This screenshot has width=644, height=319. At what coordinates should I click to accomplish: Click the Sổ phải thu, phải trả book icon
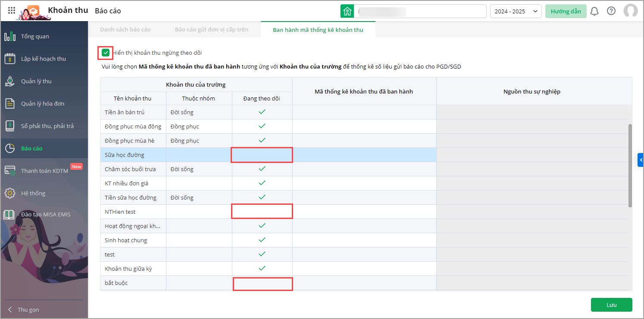(x=10, y=126)
